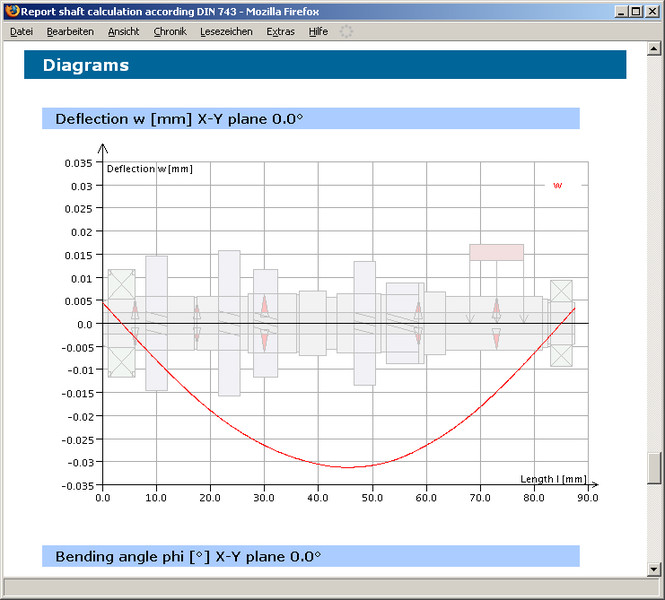Open the Chronik history menu
Viewport: 665px width, 600px height.
pyautogui.click(x=170, y=32)
